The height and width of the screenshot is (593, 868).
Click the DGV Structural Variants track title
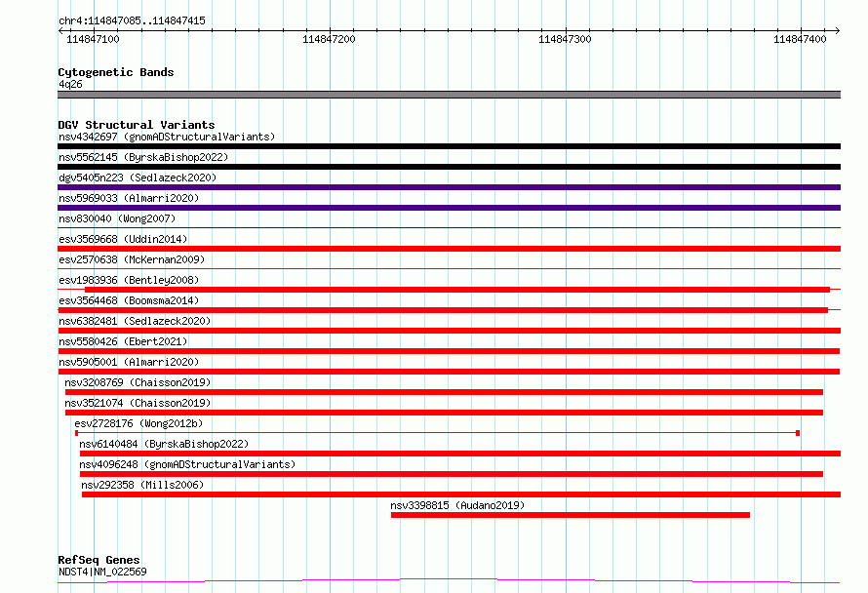[137, 125]
